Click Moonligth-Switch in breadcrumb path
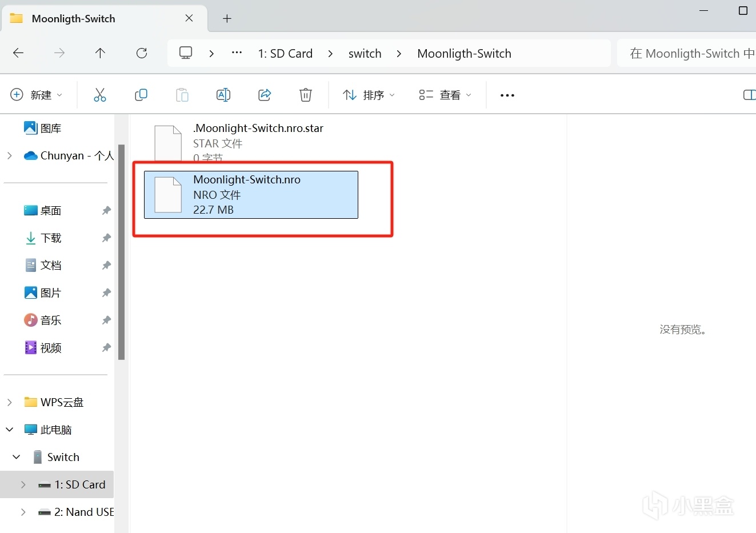Screen dimensions: 756x533 click(464, 53)
